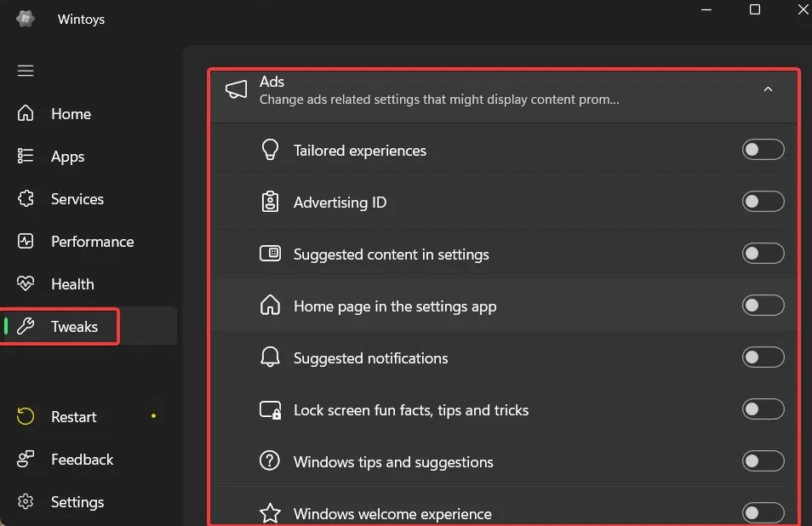
Task: Turn on Suggested content in settings
Action: click(x=762, y=254)
